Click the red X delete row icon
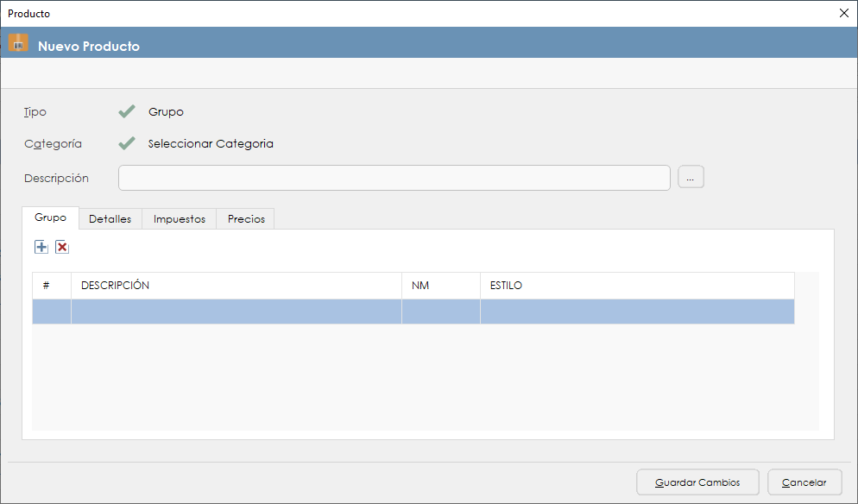Viewport: 858px width, 504px height. click(x=62, y=248)
